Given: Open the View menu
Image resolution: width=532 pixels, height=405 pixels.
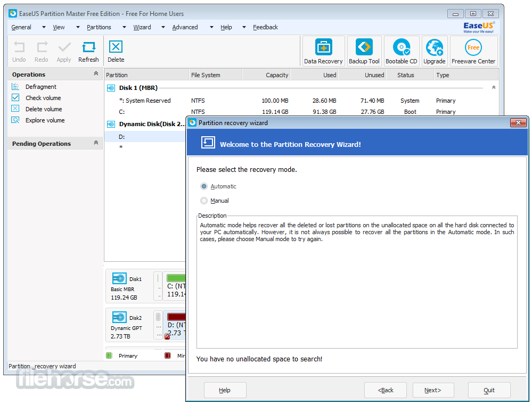Looking at the screenshot, I should 59,27.
